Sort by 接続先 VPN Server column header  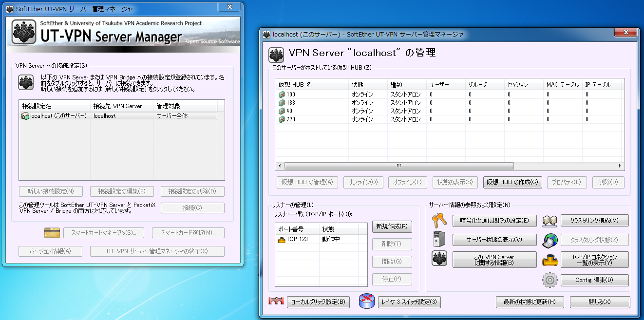(x=122, y=106)
